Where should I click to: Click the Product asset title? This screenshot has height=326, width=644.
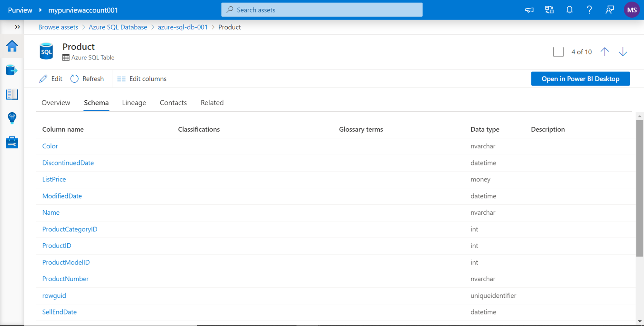pos(79,47)
